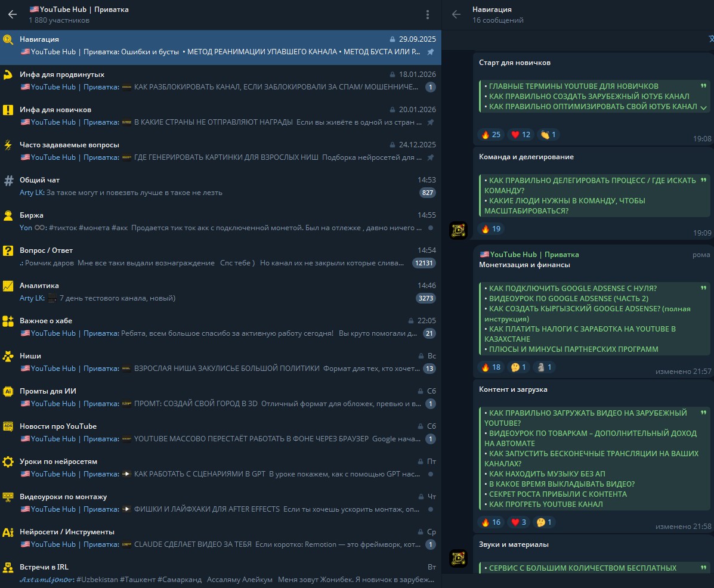Toggle the fire reaction with 25 votes
714x588 pixels.
pos(491,135)
